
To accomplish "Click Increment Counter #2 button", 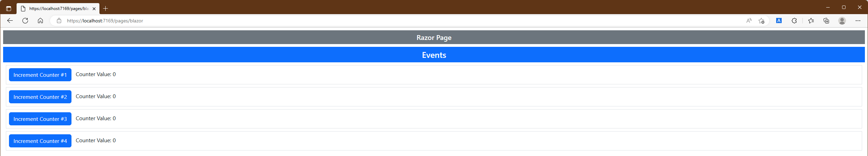I will click(x=40, y=97).
